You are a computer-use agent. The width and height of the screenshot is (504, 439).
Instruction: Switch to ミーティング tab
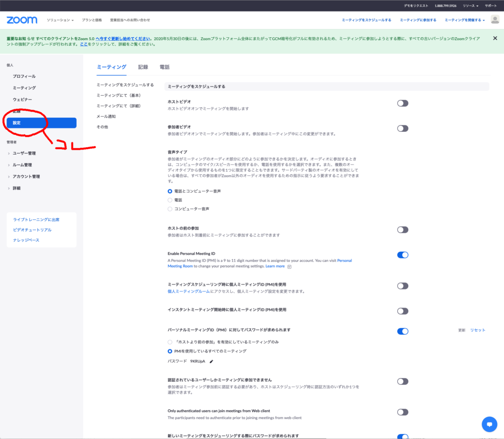tap(111, 67)
